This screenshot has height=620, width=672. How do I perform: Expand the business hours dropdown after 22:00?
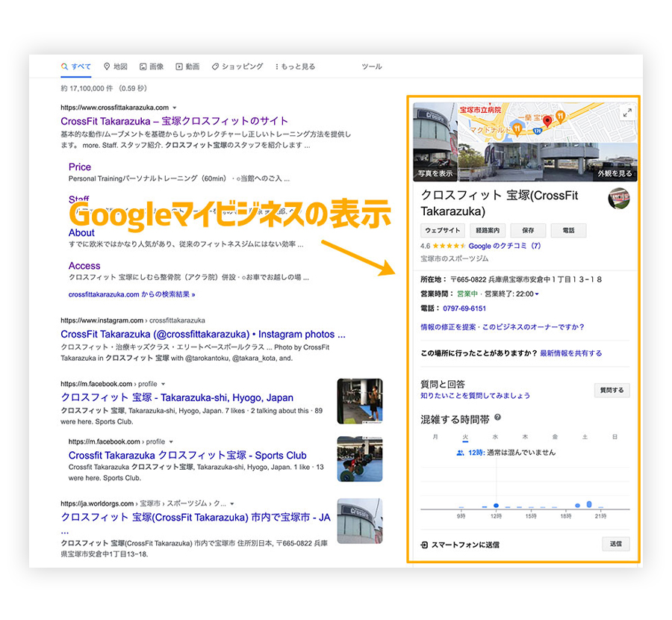tap(537, 294)
